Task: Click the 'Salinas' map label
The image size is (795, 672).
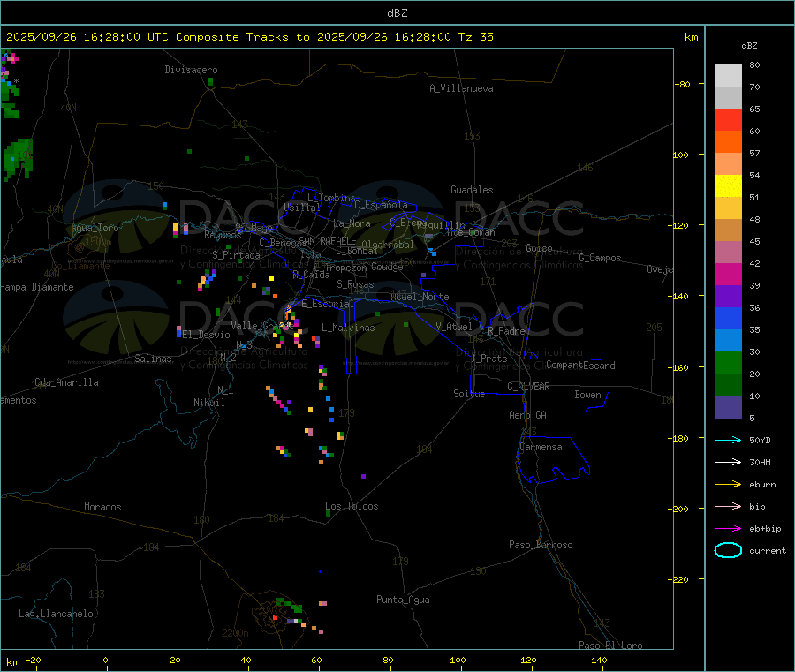Action: click(153, 359)
